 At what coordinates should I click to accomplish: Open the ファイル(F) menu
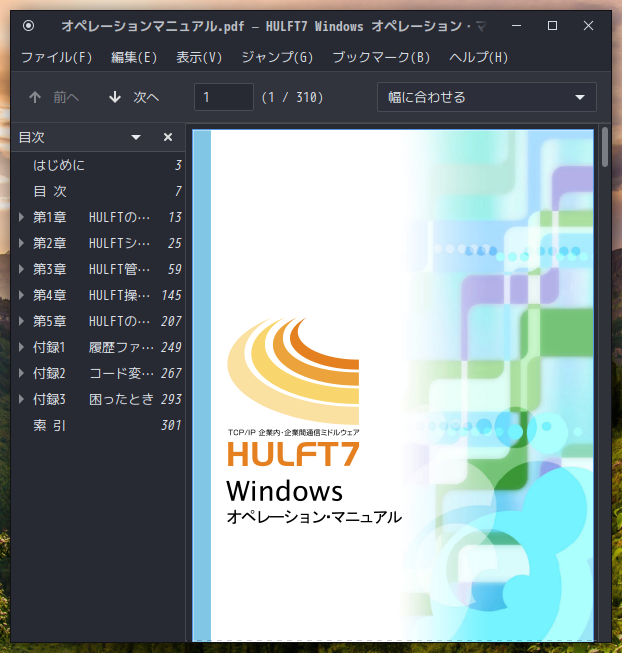pos(56,57)
